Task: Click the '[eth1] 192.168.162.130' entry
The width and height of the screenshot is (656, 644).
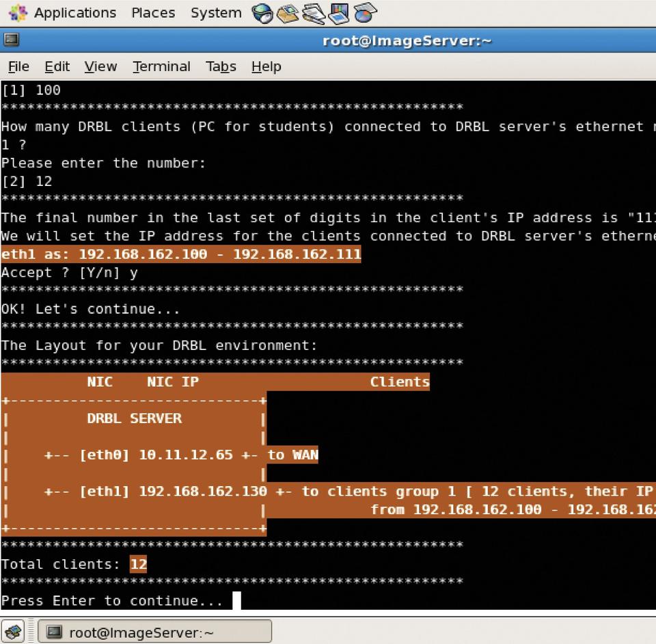Action: pos(173,491)
